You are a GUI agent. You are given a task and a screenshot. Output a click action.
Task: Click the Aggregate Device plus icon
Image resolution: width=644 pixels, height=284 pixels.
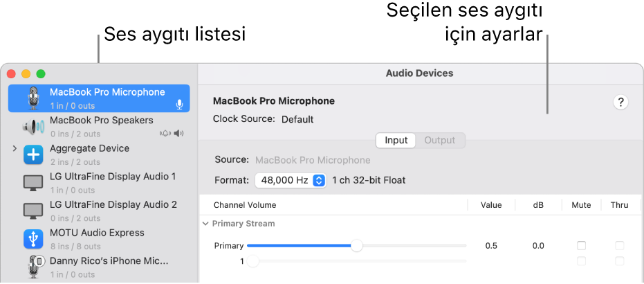click(x=33, y=155)
